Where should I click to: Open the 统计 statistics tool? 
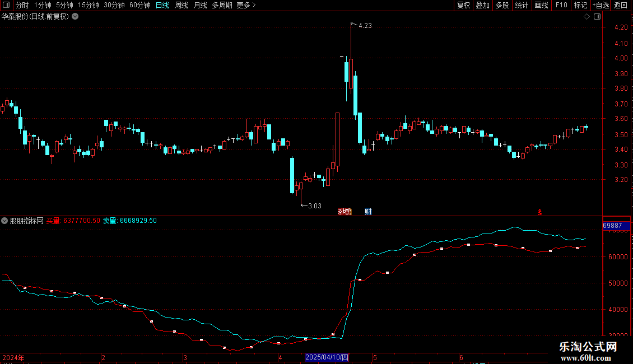(x=522, y=5)
